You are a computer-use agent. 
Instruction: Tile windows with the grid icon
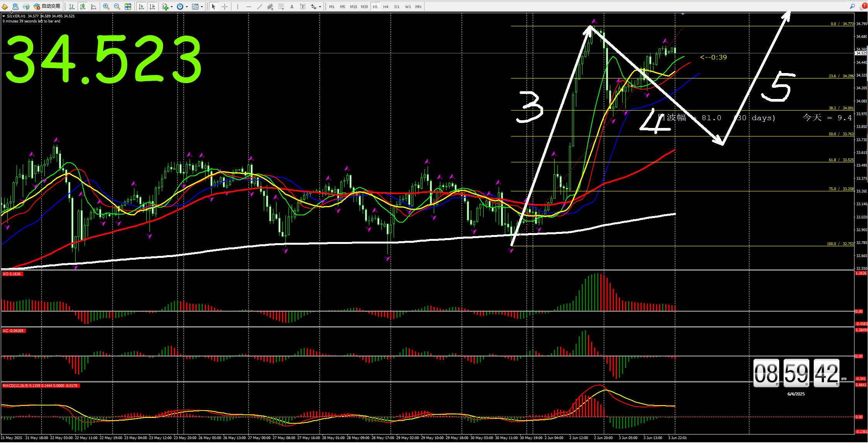pyautogui.click(x=128, y=7)
